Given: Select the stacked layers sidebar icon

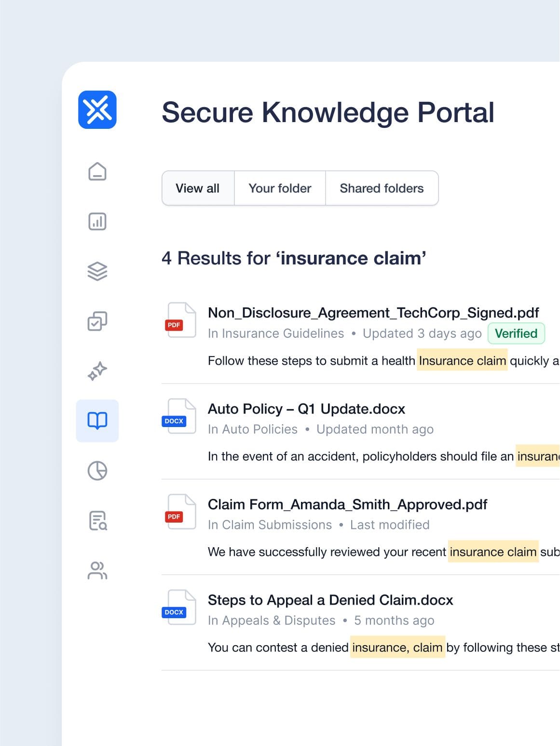Looking at the screenshot, I should [x=97, y=271].
